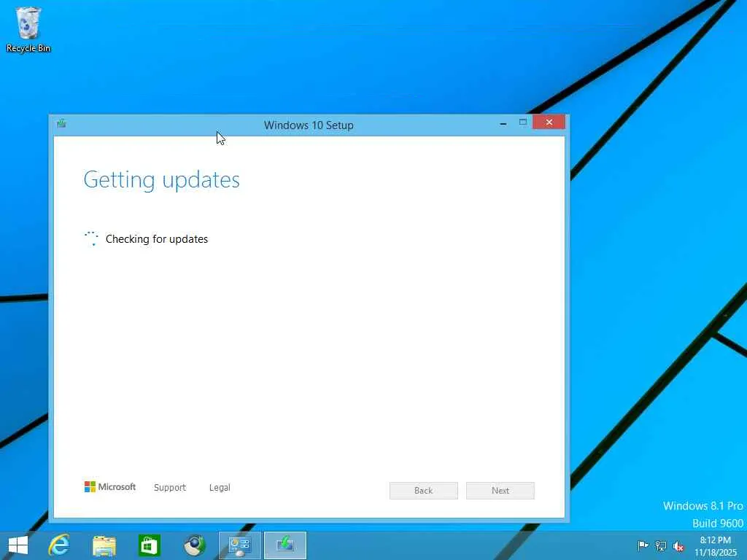Open the Windows Start button

18,545
